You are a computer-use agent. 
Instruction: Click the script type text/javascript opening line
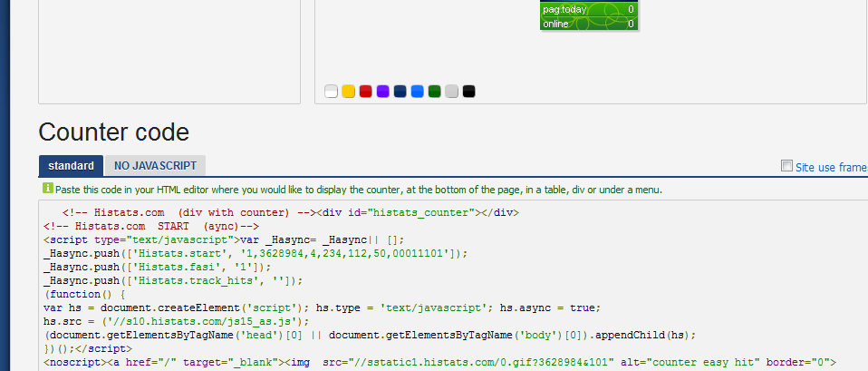click(224, 240)
